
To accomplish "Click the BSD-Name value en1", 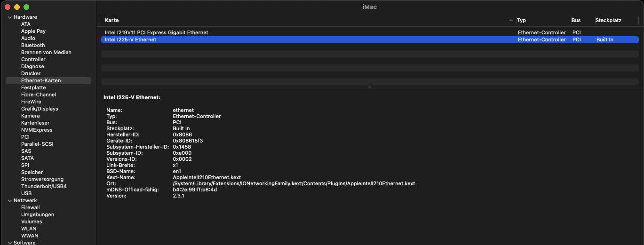I will click(x=177, y=171).
